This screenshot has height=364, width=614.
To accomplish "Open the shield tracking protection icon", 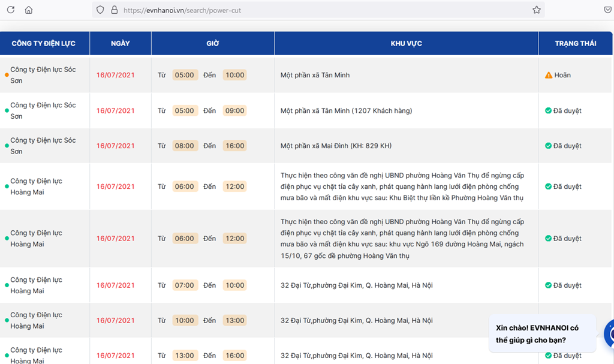I will [x=100, y=10].
